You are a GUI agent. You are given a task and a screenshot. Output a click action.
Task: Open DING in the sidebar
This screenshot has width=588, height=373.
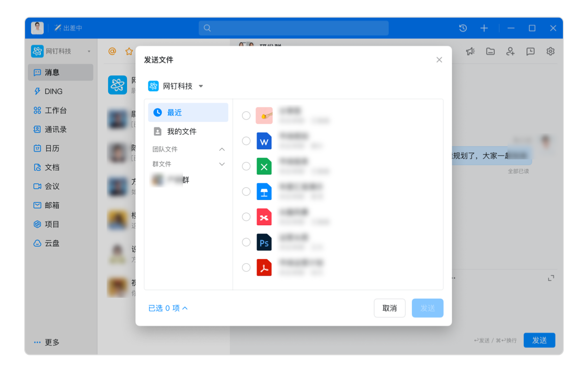[53, 91]
